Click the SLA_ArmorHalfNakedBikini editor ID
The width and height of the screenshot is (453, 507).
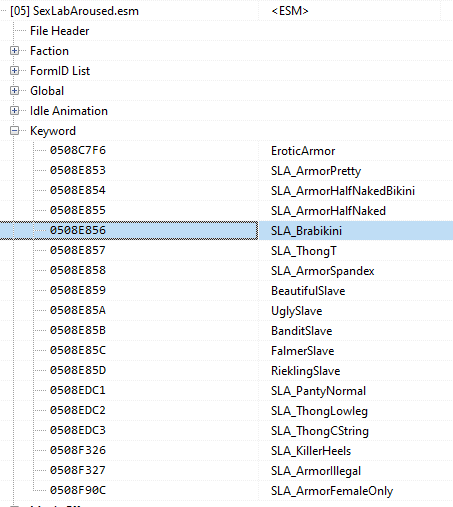point(343,191)
